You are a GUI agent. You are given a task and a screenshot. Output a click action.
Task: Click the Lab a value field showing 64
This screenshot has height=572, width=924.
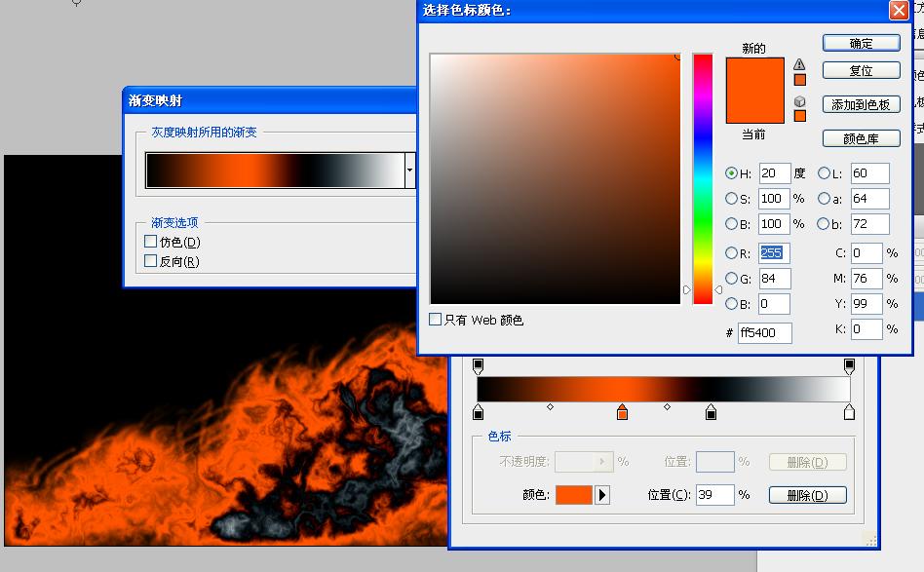point(870,199)
